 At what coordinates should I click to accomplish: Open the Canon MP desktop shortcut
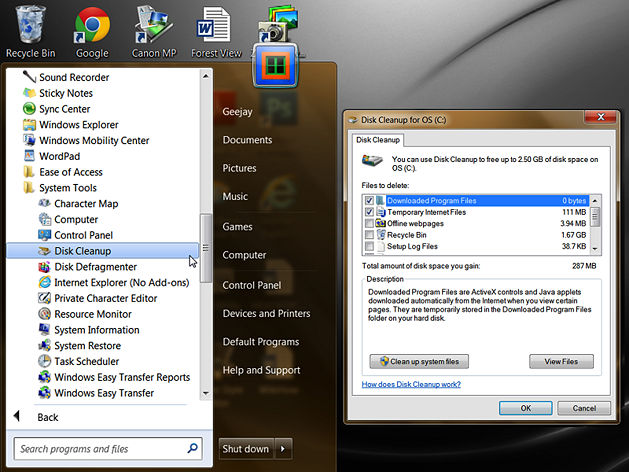[152, 24]
